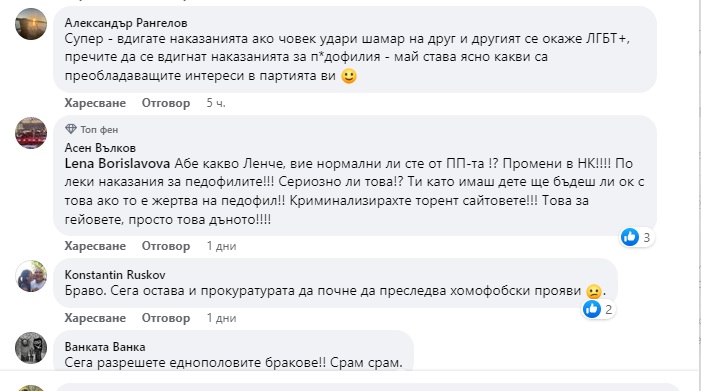Like Александър Рангелов's comment via Харесване
This screenshot has height=391, width=701.
pos(95,103)
